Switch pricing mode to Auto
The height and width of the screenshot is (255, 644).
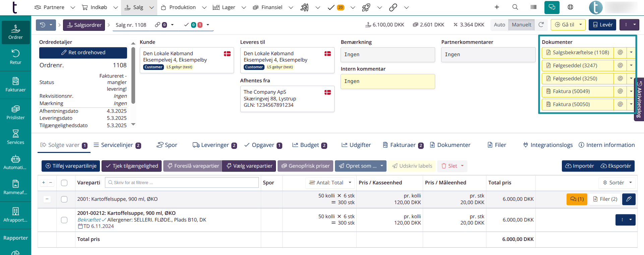click(499, 25)
